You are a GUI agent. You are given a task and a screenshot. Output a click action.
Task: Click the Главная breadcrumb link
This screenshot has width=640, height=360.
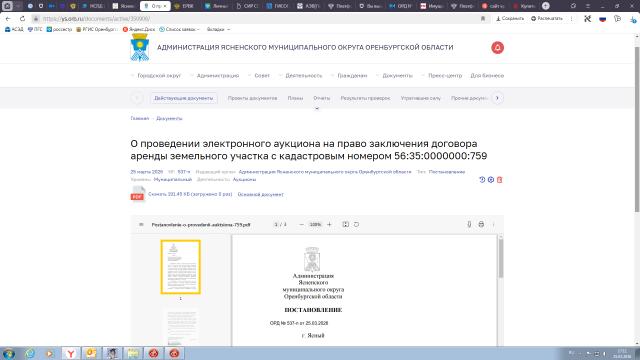click(140, 118)
